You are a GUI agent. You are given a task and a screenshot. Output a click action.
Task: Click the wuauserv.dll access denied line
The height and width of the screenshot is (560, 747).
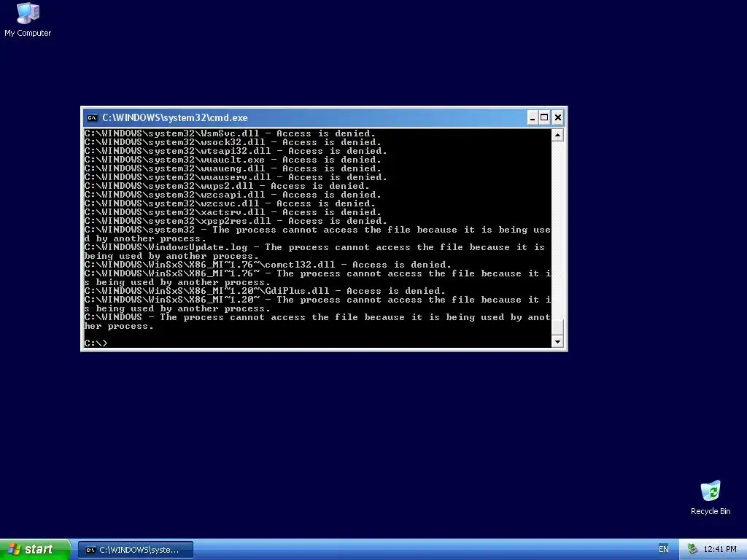pos(236,178)
